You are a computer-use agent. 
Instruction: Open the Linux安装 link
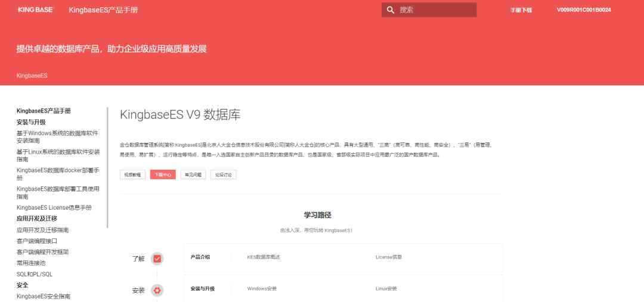(386, 289)
